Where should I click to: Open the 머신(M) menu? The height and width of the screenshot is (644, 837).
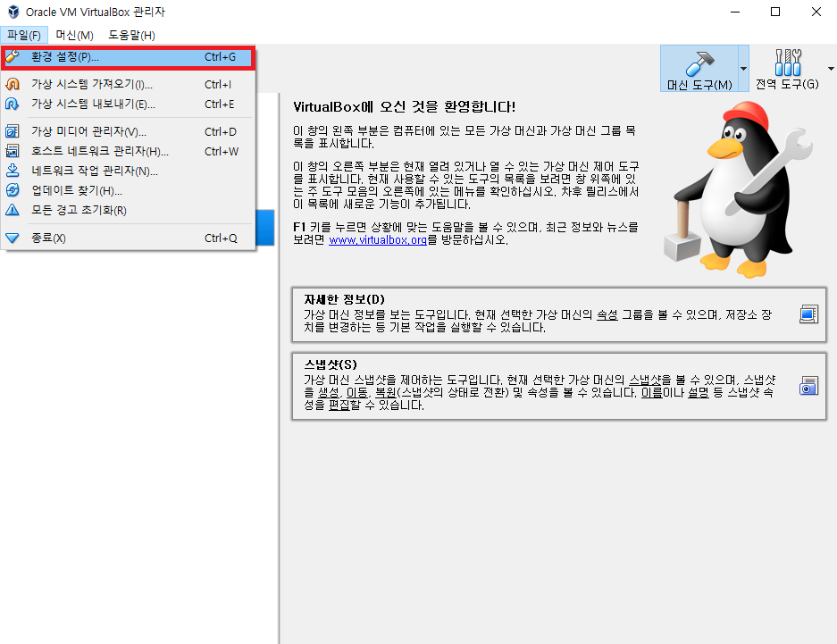pos(75,35)
